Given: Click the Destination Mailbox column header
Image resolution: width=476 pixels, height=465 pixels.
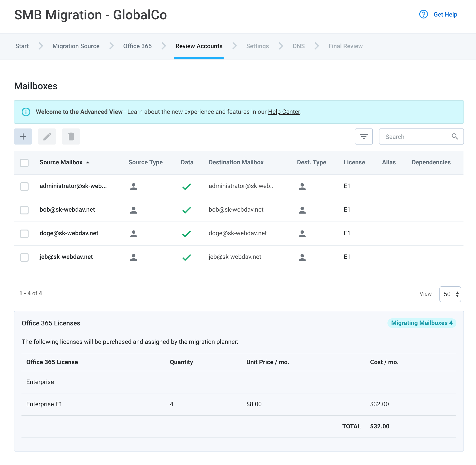Looking at the screenshot, I should [236, 162].
